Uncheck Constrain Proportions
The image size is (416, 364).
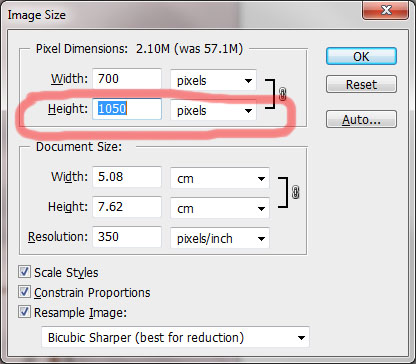[x=24, y=292]
